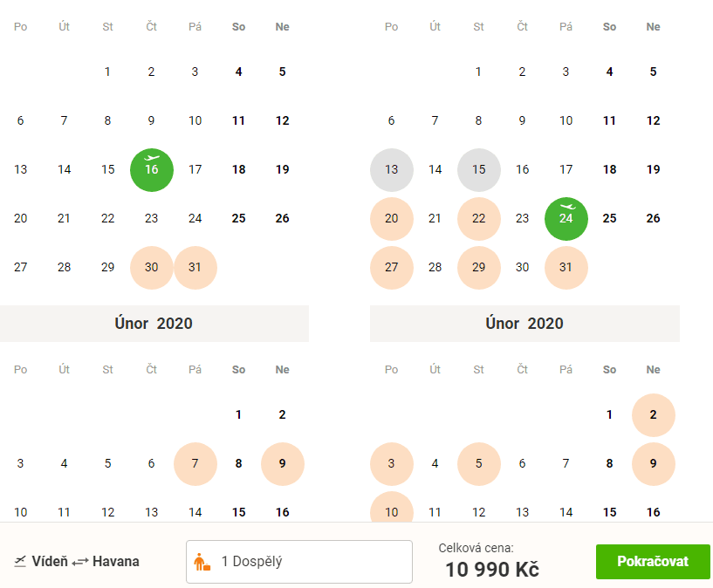713x588 pixels.
Task: Click the orange passenger icon with luggage
Action: [x=202, y=562]
